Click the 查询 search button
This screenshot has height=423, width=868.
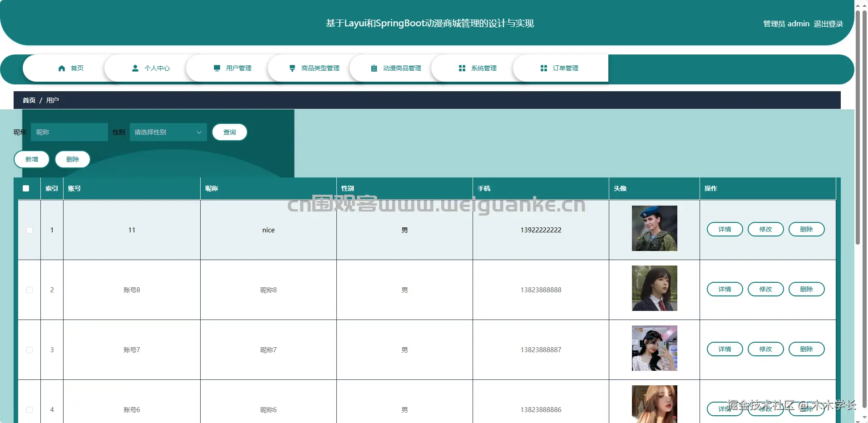coord(230,132)
